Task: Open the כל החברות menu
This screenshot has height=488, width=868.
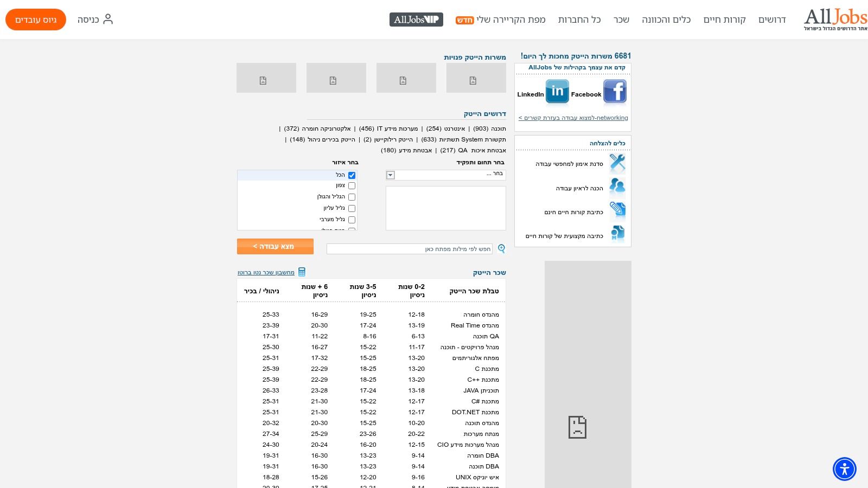Action: coord(579,20)
